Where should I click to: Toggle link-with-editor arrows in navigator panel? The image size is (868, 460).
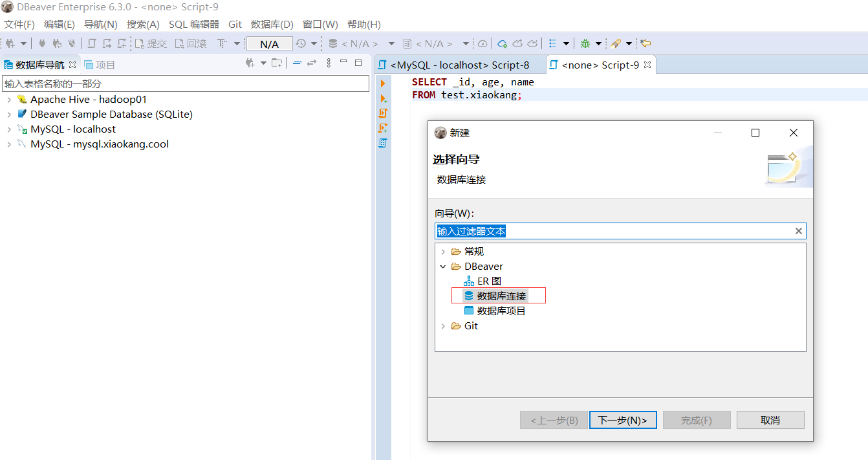click(x=312, y=63)
